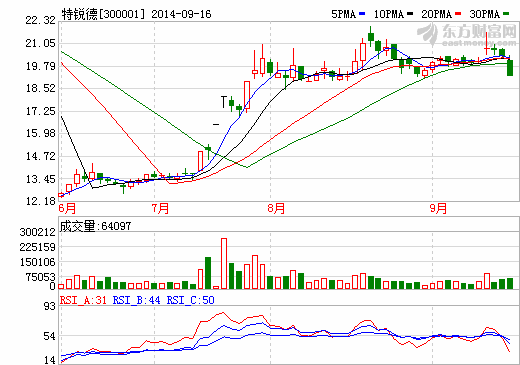Image resolution: width=520 pixels, height=365 pixels.
Task: Click the 14.72 price axis label
Action: coord(41,156)
